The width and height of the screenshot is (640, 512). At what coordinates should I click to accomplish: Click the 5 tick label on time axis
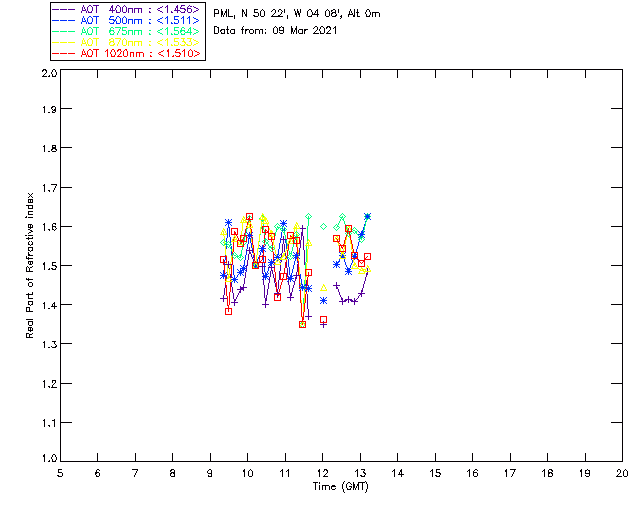pyautogui.click(x=60, y=473)
